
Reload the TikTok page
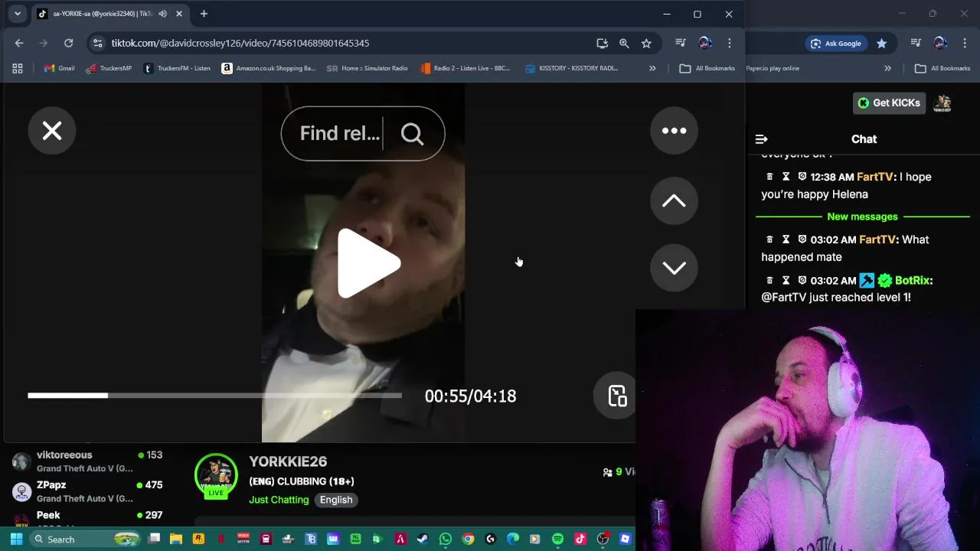[x=69, y=43]
